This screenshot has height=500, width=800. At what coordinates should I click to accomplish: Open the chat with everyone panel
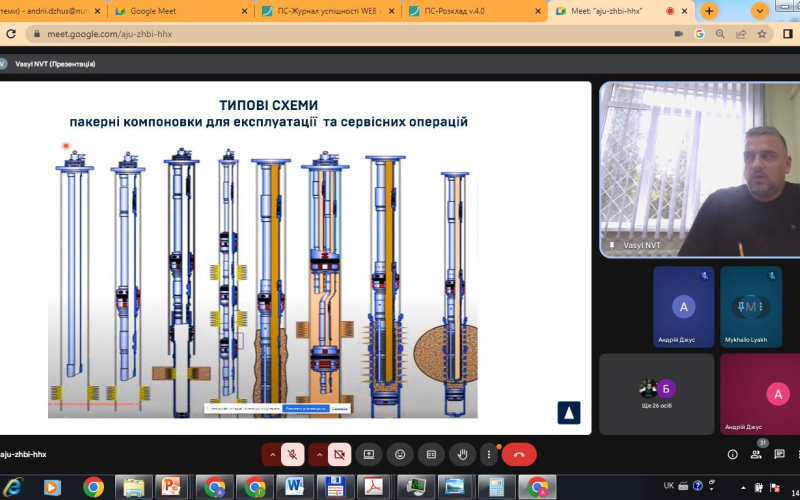coord(779,454)
